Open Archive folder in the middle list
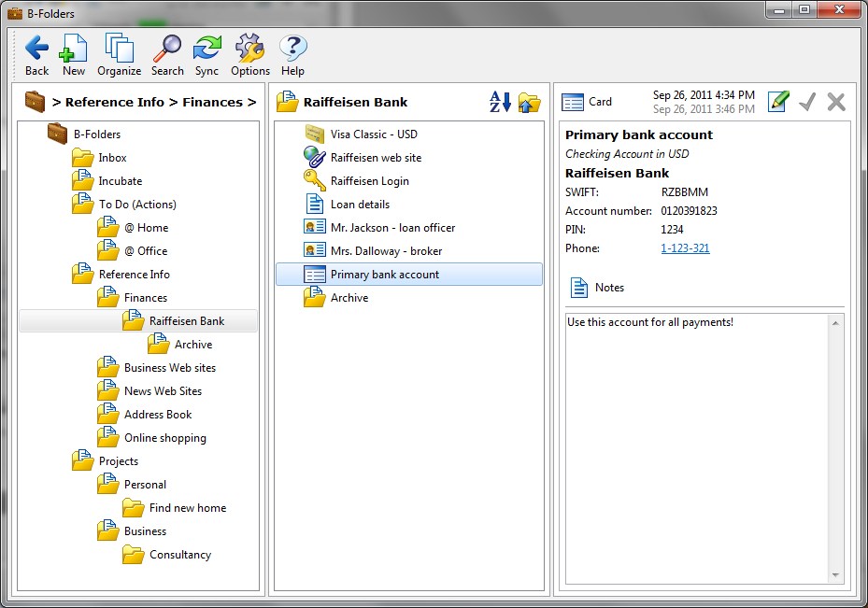Screen dimensions: 868x608 tap(409, 298)
